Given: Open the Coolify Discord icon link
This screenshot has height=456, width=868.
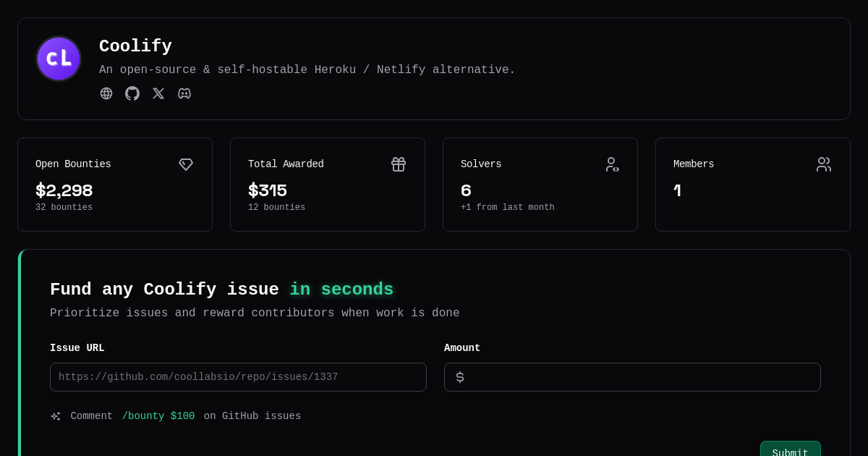Looking at the screenshot, I should tap(184, 93).
